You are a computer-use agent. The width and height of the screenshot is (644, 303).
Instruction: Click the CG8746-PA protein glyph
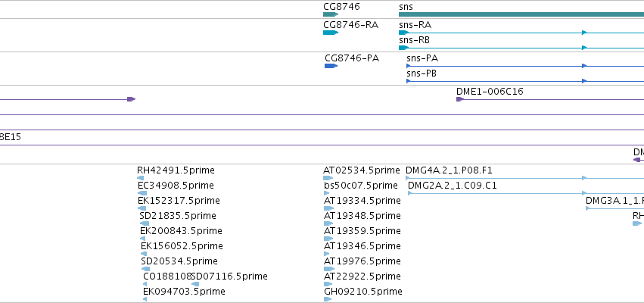pos(331,66)
